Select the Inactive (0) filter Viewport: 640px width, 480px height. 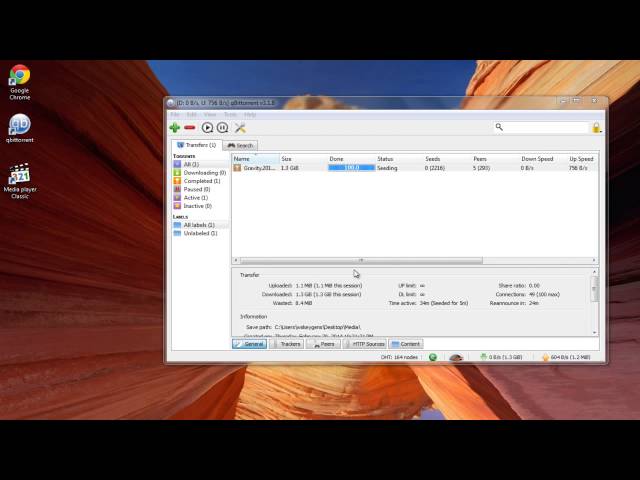pyautogui.click(x=200, y=206)
